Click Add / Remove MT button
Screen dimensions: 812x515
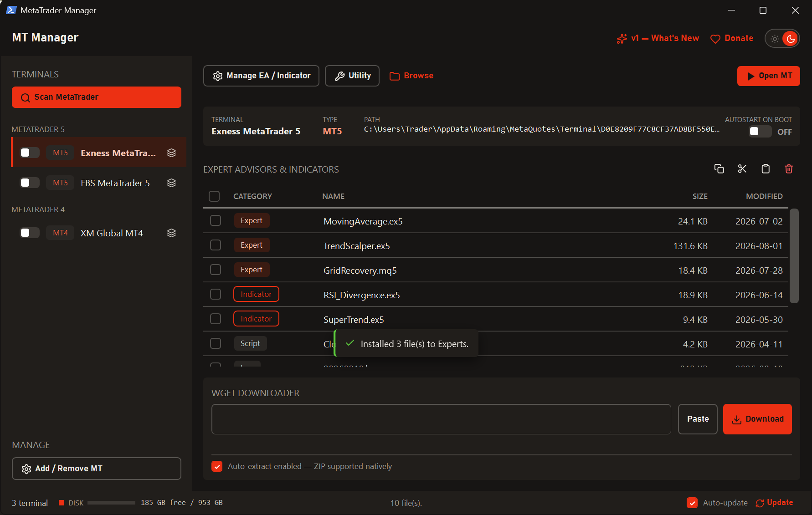[97, 469]
